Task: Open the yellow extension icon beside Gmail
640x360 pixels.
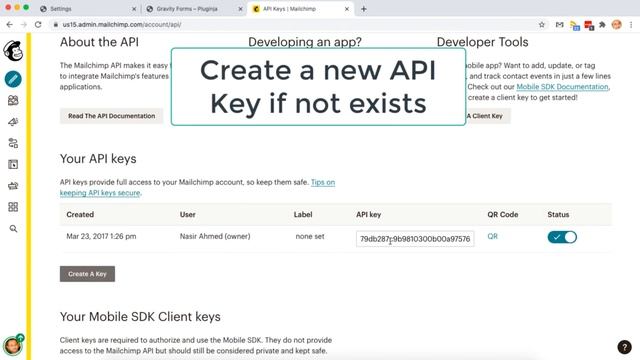Action: 575,25
